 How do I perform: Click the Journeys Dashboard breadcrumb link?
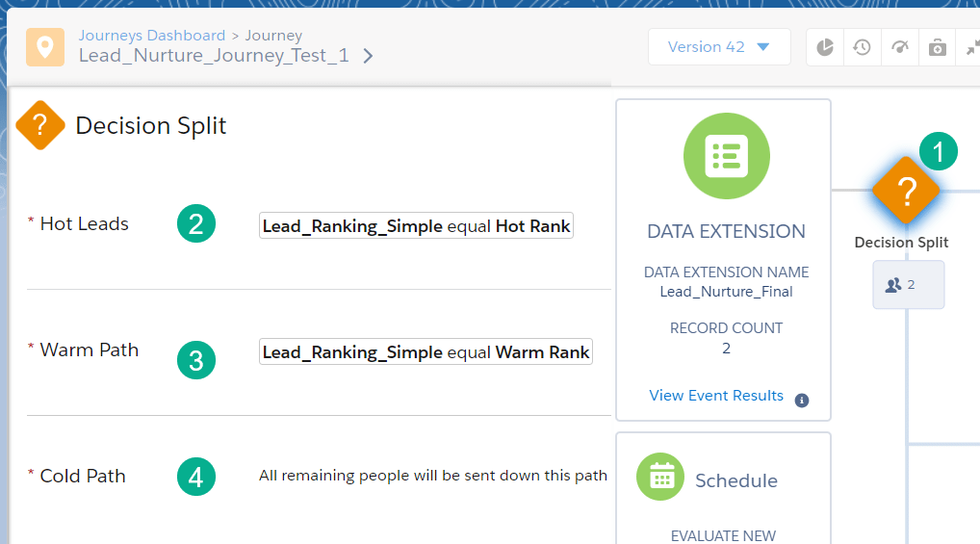click(152, 36)
